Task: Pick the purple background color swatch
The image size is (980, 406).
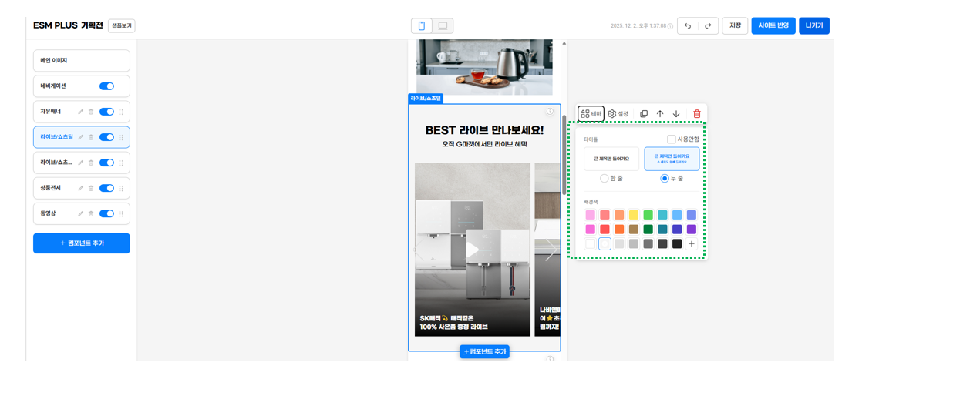Action: (692, 230)
